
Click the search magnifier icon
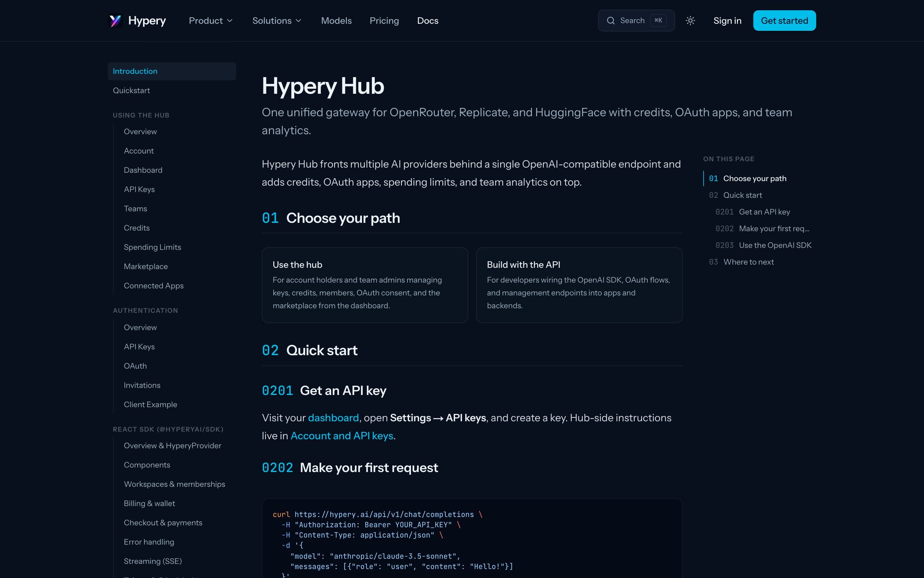tap(611, 21)
